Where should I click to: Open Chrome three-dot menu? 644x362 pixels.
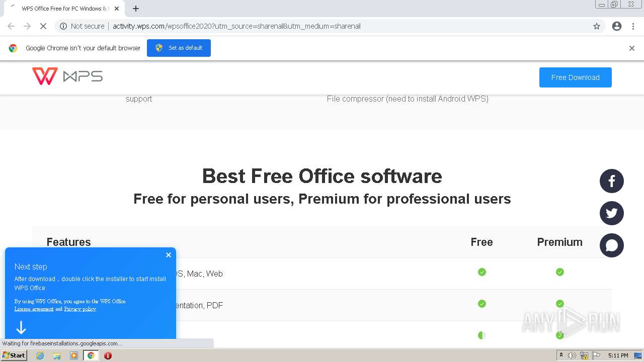coord(633,26)
